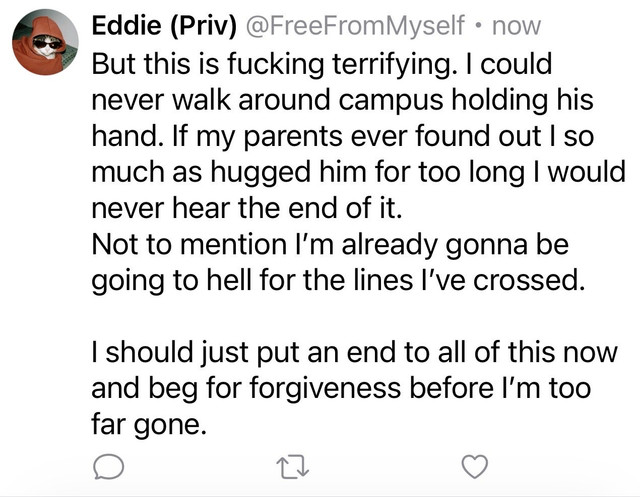The width and height of the screenshot is (640, 497).
Task: Like the tweet with the heart icon
Action: point(474,466)
